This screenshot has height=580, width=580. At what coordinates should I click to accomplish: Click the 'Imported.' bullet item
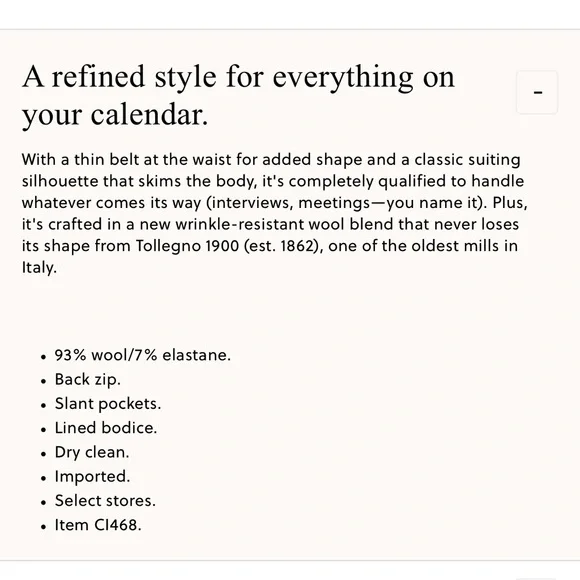click(92, 476)
